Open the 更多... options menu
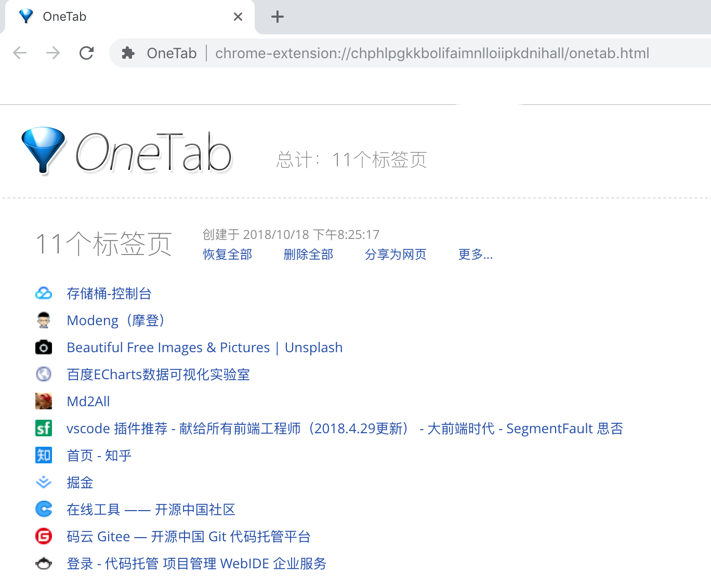Image resolution: width=711 pixels, height=588 pixels. [475, 255]
